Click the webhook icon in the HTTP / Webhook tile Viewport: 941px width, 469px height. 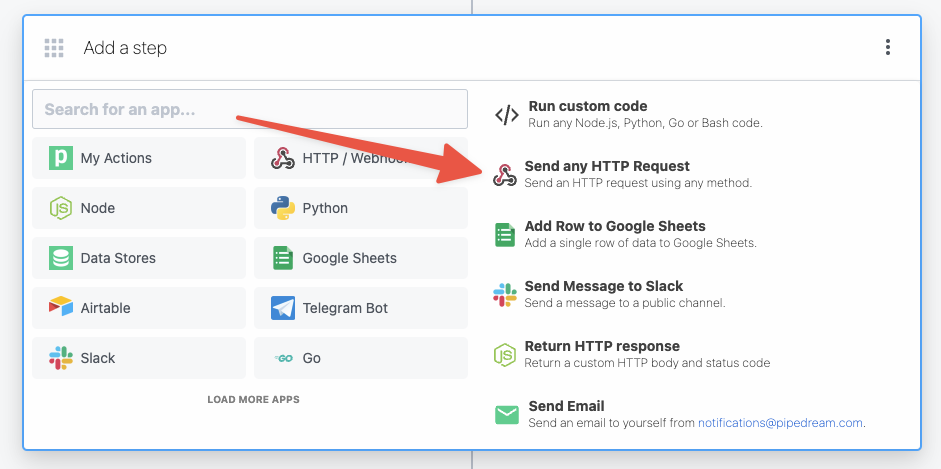[x=283, y=158]
